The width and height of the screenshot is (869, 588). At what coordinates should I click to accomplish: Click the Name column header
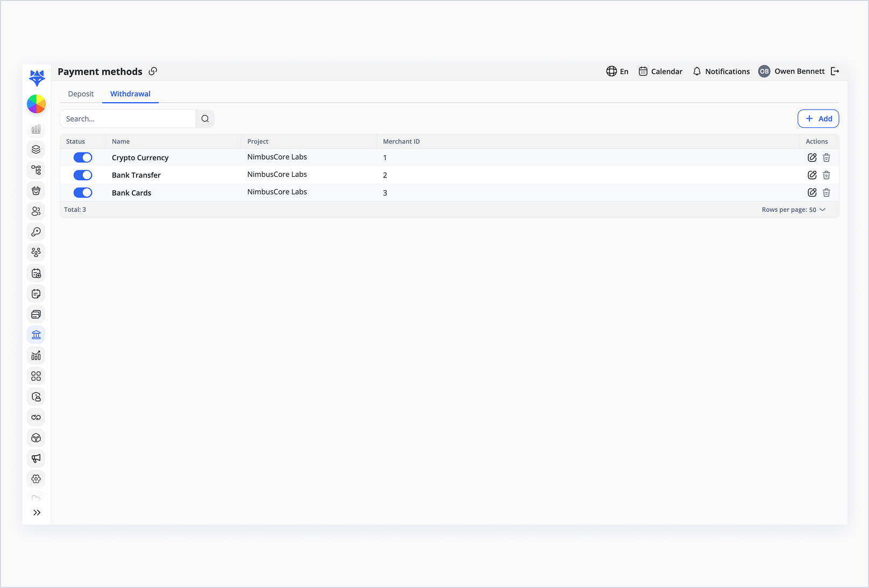(120, 141)
